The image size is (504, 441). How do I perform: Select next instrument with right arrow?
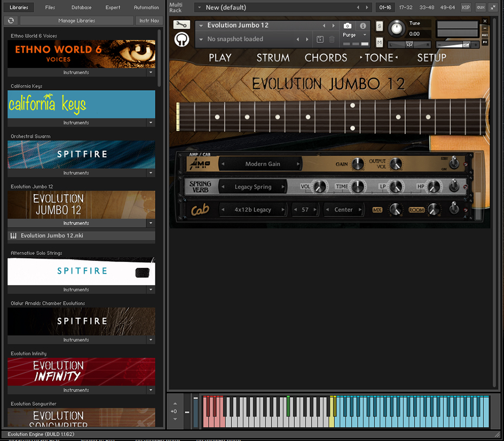(x=334, y=25)
